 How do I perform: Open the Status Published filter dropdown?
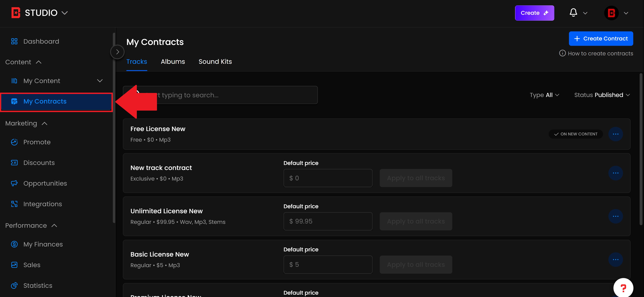pos(602,95)
